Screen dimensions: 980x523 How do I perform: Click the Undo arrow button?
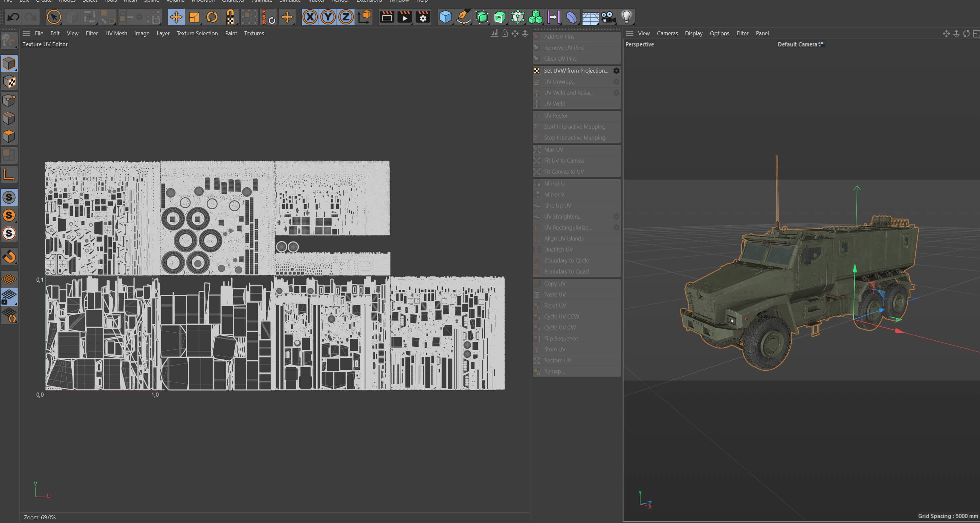pyautogui.click(x=13, y=17)
